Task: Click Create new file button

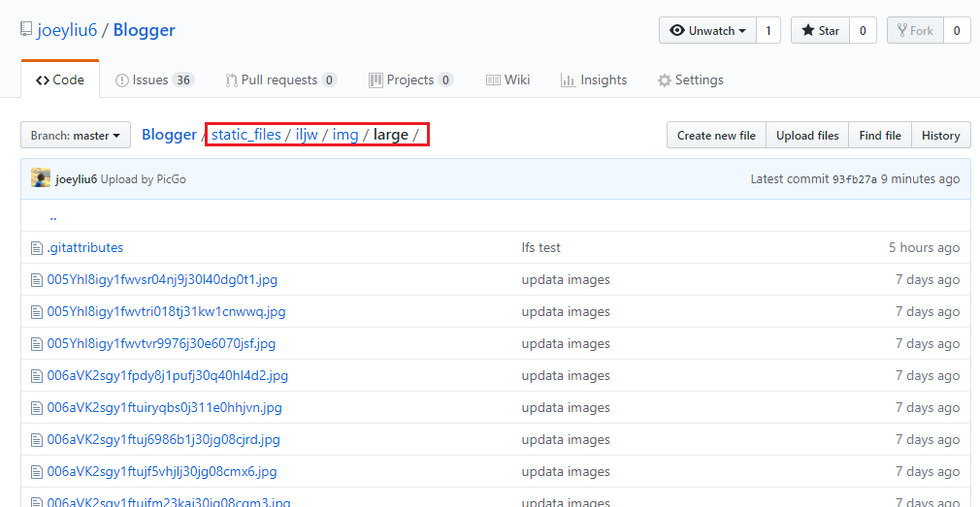Action: pyautogui.click(x=716, y=136)
